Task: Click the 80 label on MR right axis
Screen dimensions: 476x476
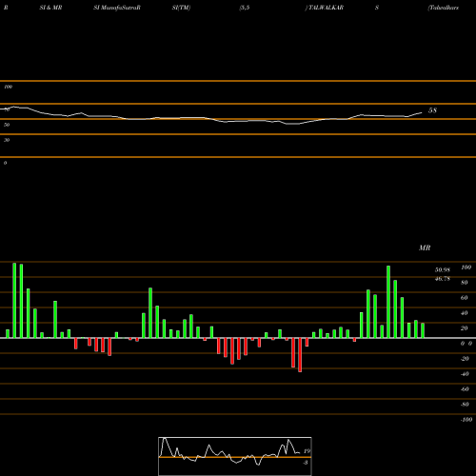Action: tap(465, 283)
